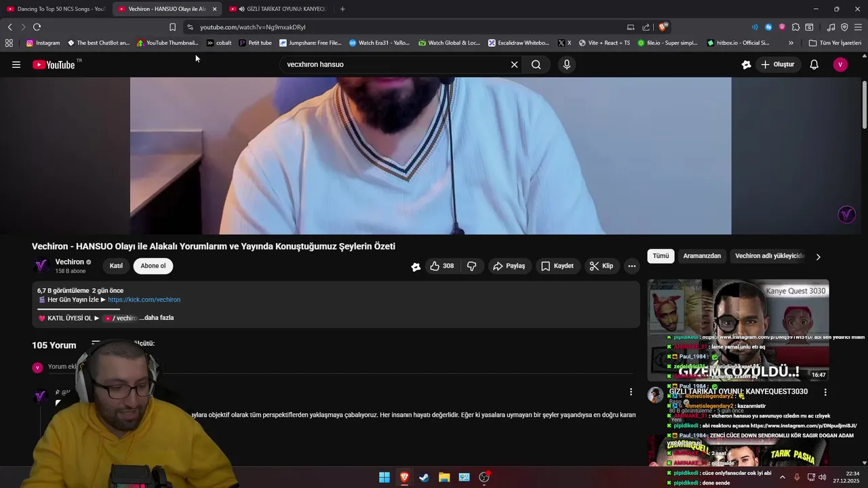Close the Vechiron HANSUO tab
Screen dimensions: 868x488
click(x=214, y=9)
